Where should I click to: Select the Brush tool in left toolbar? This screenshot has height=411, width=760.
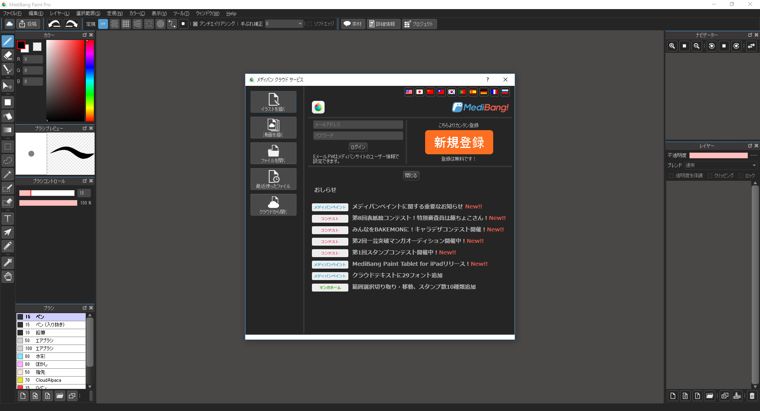pyautogui.click(x=7, y=42)
